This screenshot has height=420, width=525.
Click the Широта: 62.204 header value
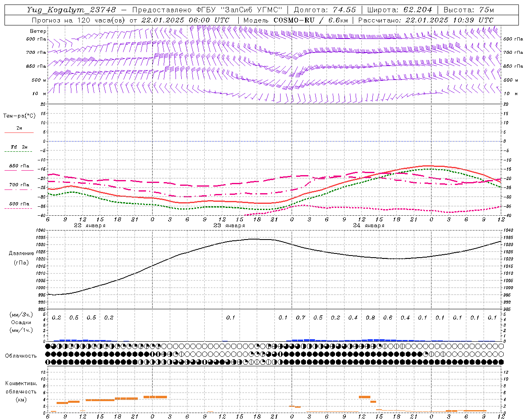399,10
